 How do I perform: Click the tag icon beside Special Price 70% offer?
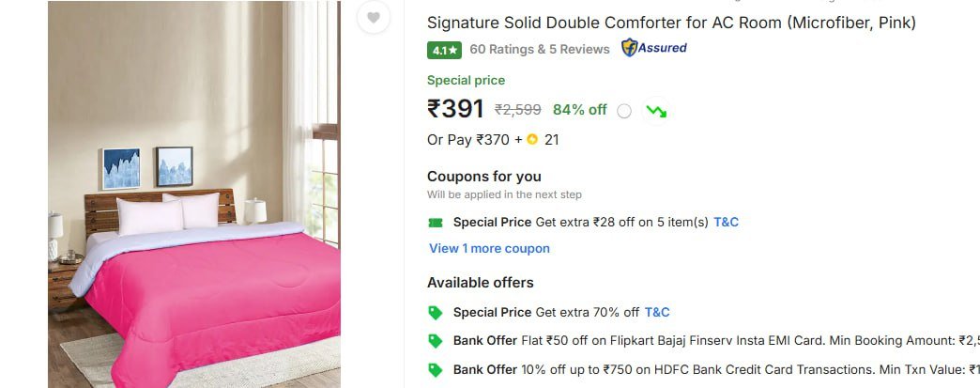pos(436,313)
